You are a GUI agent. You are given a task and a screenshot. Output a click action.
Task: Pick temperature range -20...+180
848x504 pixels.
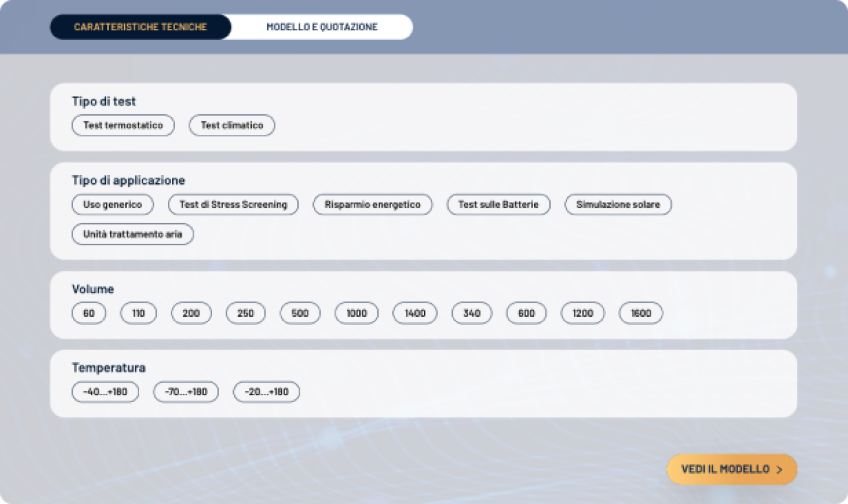click(266, 392)
